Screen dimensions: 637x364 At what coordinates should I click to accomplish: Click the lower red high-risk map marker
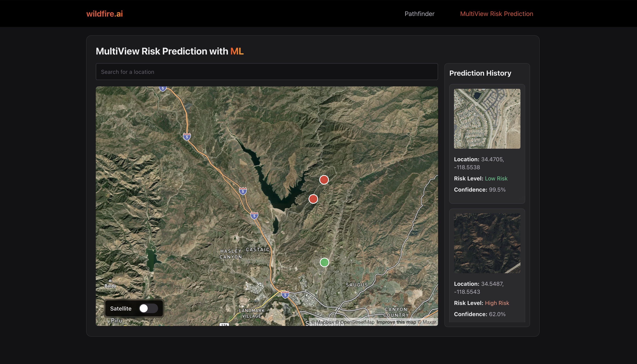point(313,199)
